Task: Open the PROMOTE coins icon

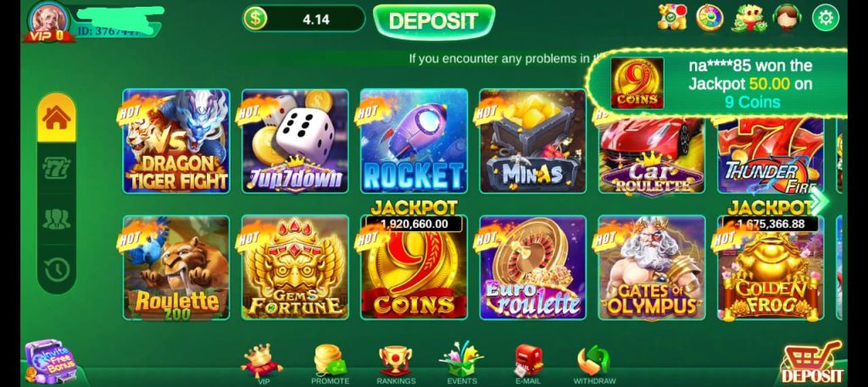Action: pyautogui.click(x=330, y=365)
